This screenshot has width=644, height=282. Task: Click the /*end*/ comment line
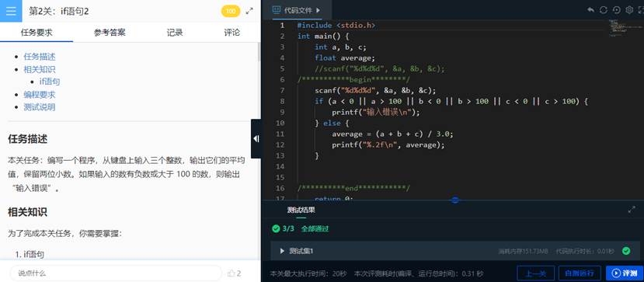353,189
